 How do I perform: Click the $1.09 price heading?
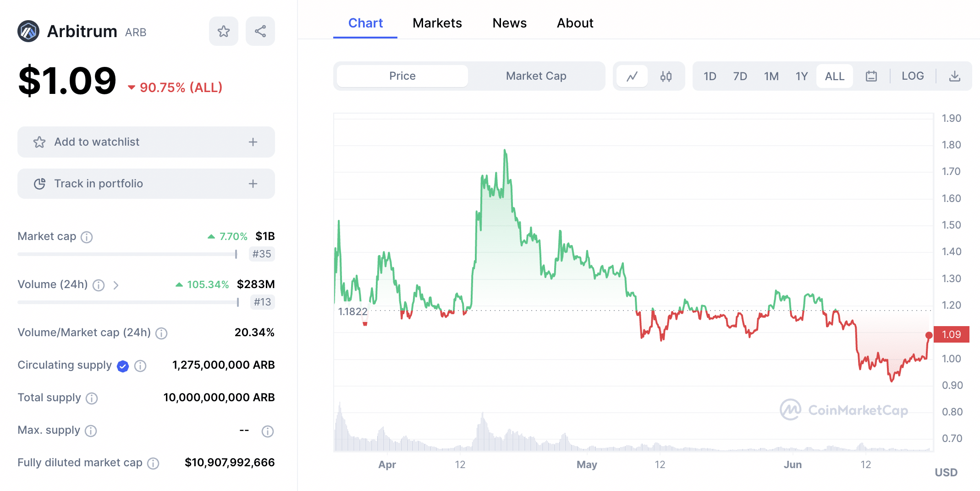[x=67, y=81]
